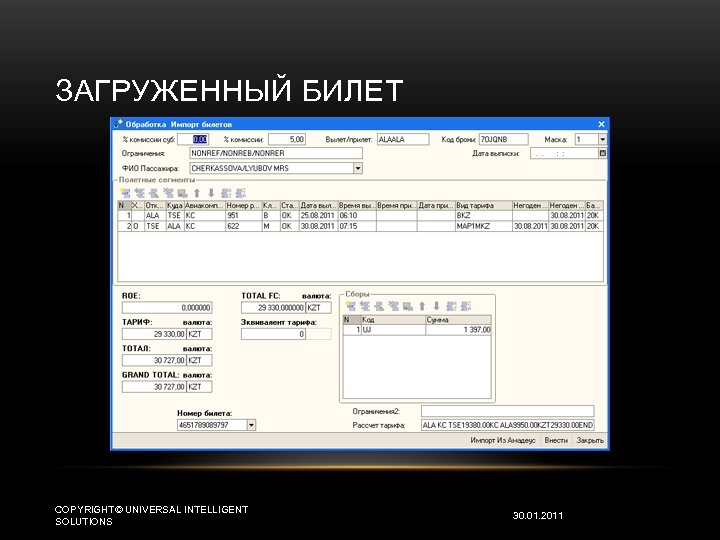720x540 pixels.
Task: Finish editing icon in flight segments toolbar
Action: tap(182, 193)
